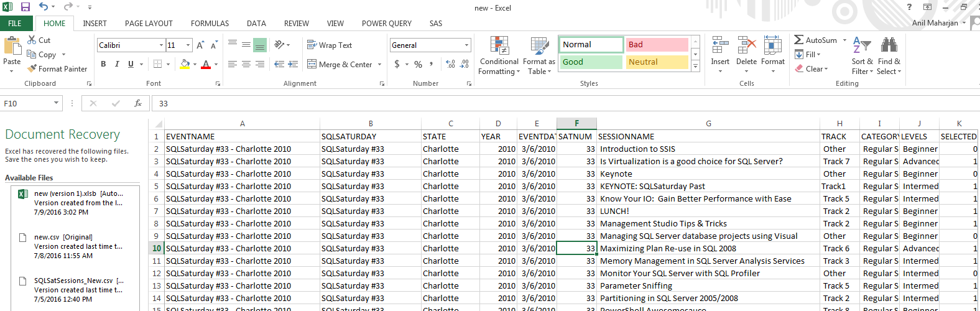Image resolution: width=980 pixels, height=311 pixels.
Task: Increase decimal places icon
Action: (x=450, y=64)
